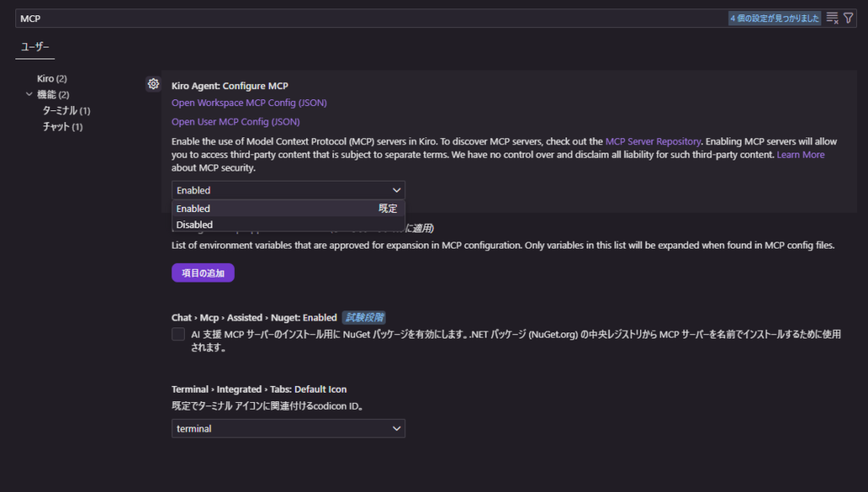Select Kiro (2) in the settings tree
This screenshot has height=492, width=868.
(x=52, y=78)
